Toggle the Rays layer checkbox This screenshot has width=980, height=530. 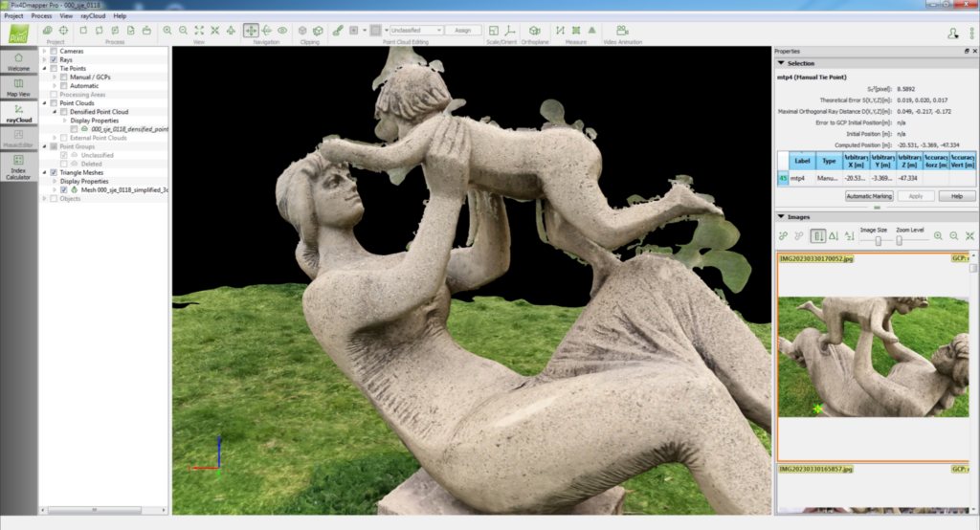click(x=54, y=59)
